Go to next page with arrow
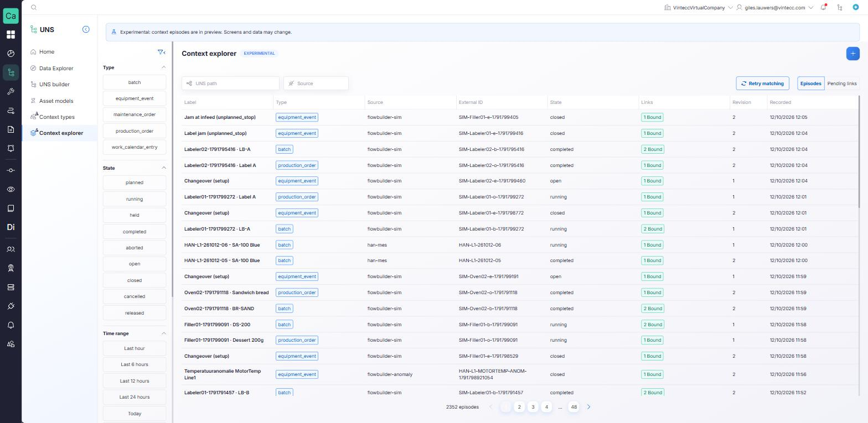The image size is (868, 423). pos(588,407)
